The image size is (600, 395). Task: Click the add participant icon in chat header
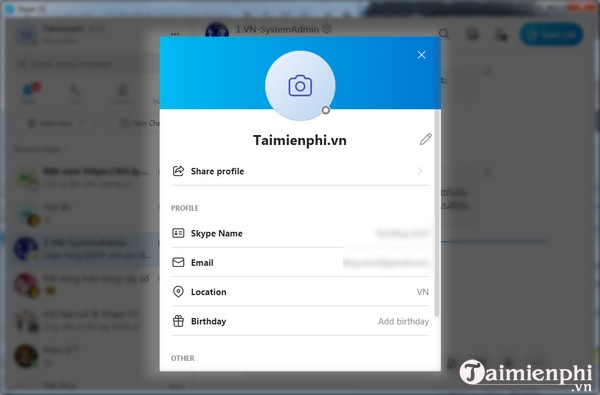[x=501, y=35]
